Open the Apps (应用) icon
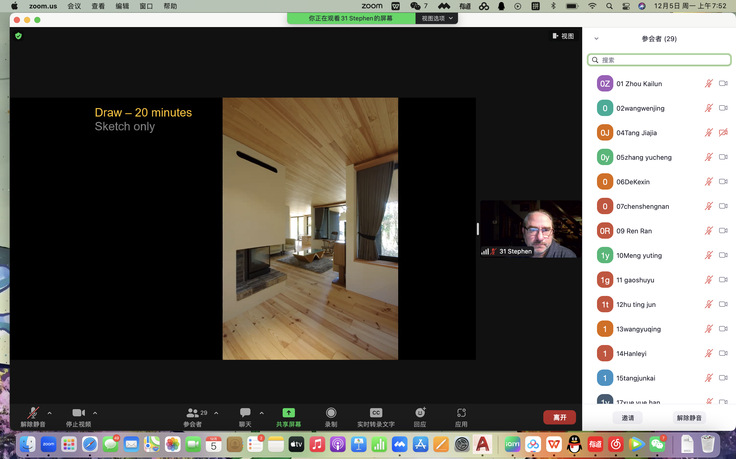Image resolution: width=736 pixels, height=459 pixels. 461,413
